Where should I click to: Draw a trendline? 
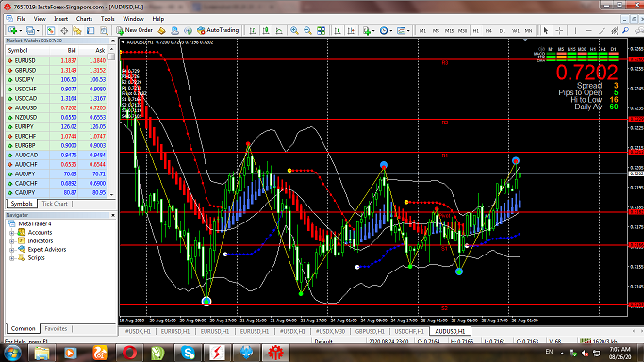[x=602, y=31]
